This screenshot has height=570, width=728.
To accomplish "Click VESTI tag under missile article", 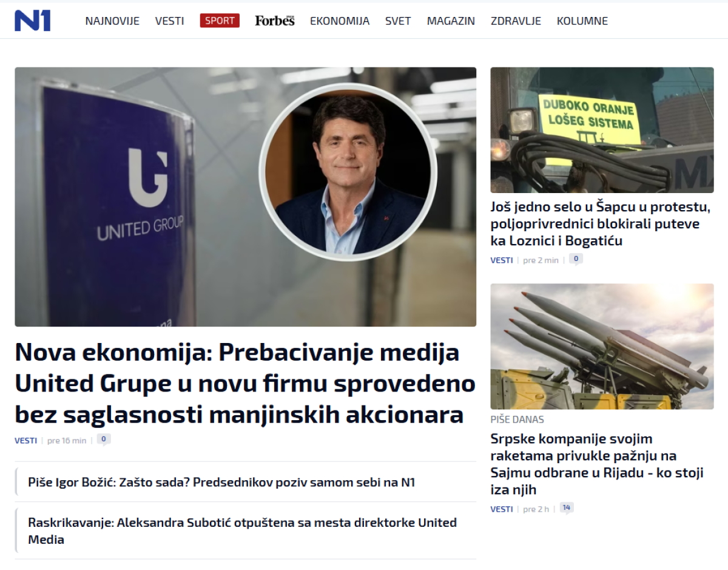I will [x=502, y=509].
